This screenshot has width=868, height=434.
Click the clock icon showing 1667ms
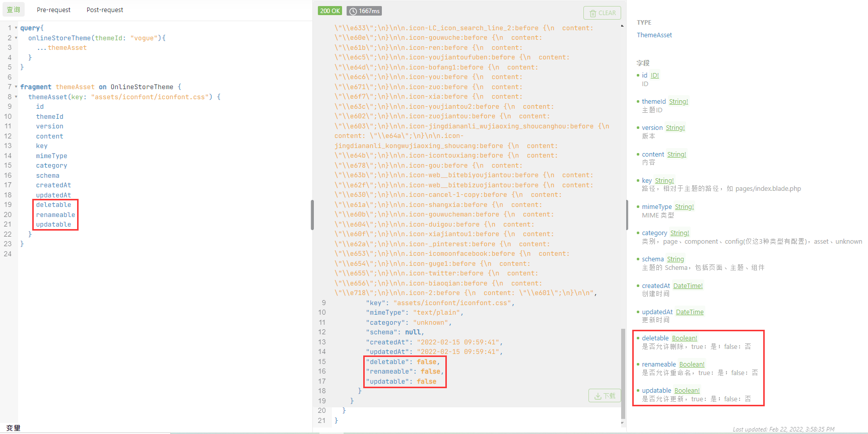click(x=353, y=11)
